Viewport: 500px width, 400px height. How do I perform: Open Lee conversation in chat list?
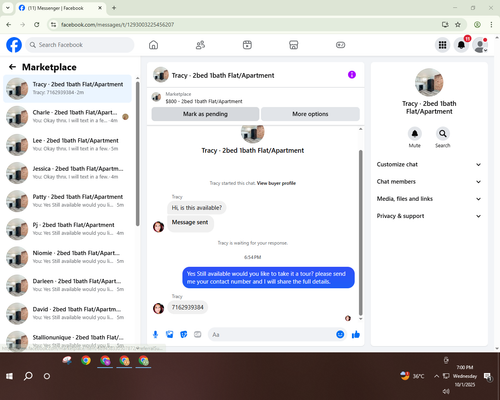67,145
